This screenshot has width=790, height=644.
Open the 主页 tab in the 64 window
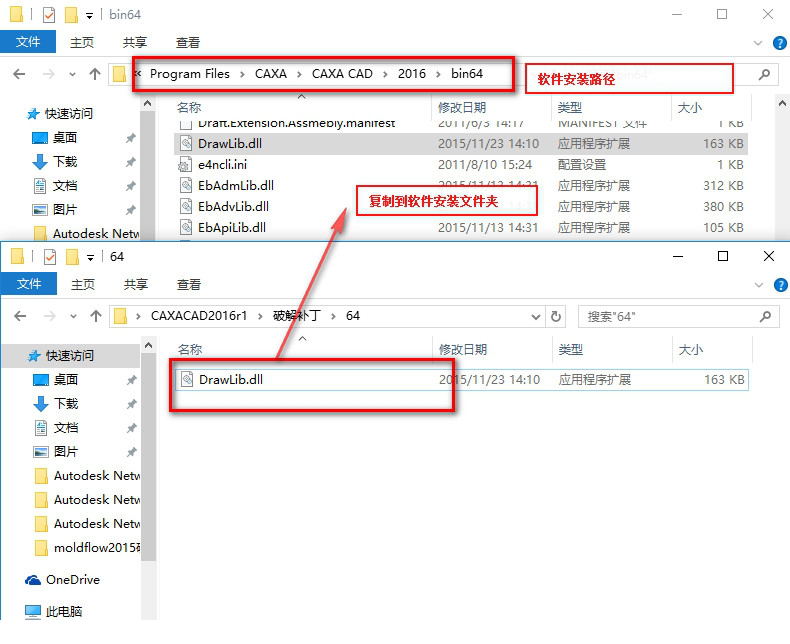[x=83, y=284]
